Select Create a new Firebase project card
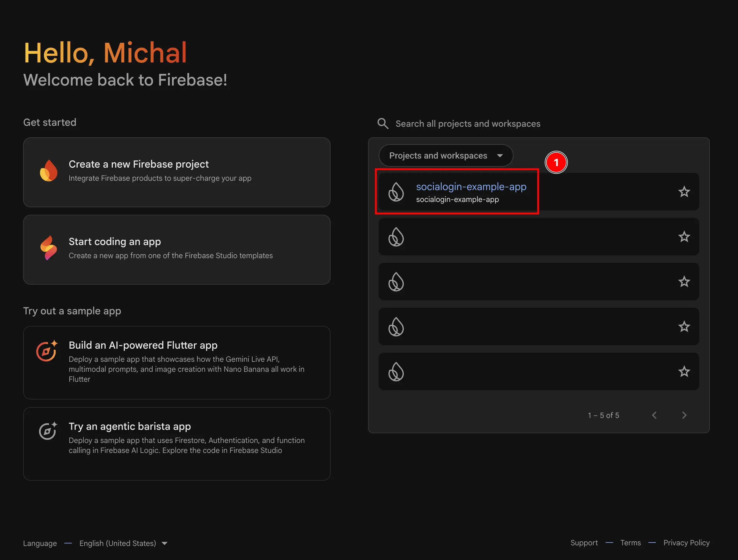This screenshot has width=738, height=560. (x=176, y=172)
